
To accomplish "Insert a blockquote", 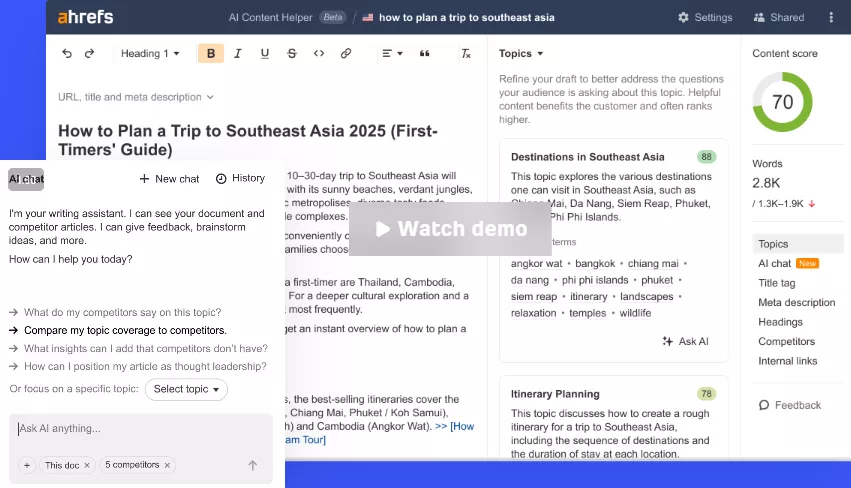I will click(425, 54).
